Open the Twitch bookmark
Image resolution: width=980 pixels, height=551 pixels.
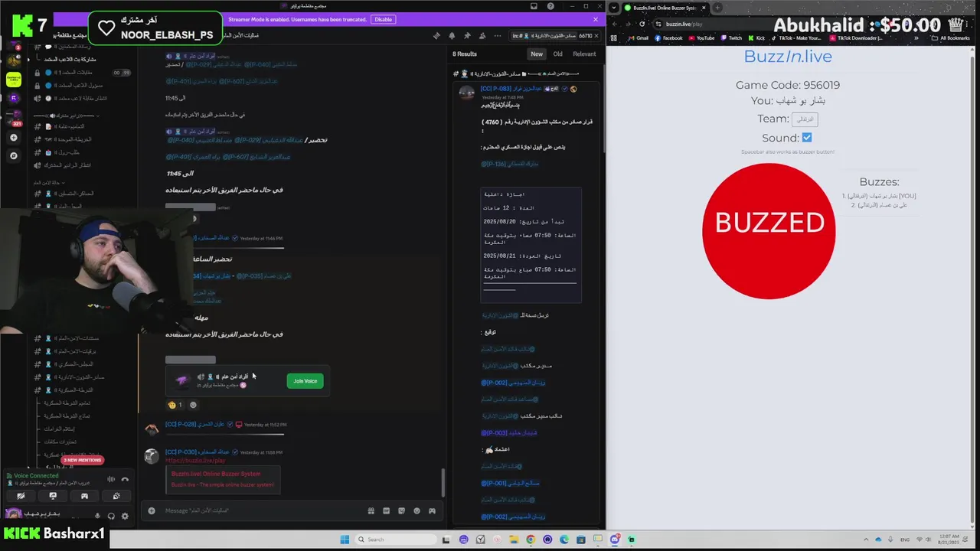coord(731,38)
